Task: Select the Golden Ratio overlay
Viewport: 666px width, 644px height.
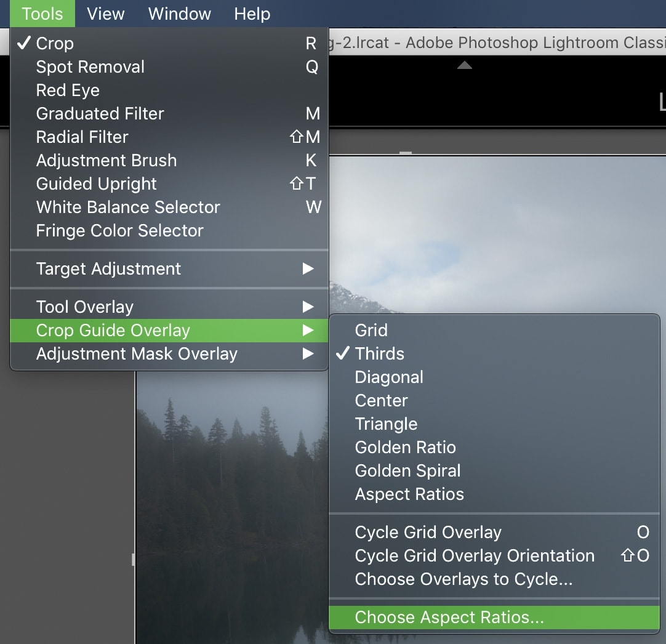Action: [x=494, y=447]
